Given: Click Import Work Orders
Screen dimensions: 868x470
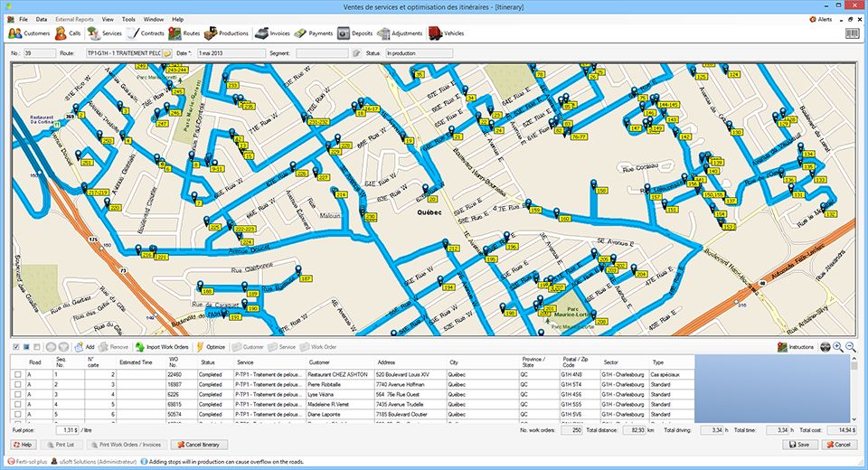Looking at the screenshot, I should point(162,347).
